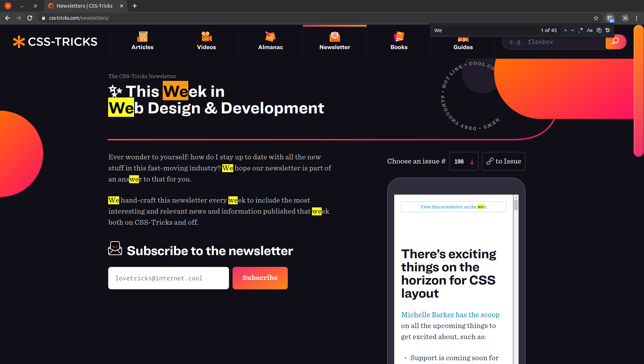Click 'Choose an issue #' label
The width and height of the screenshot is (644, 364).
pyautogui.click(x=416, y=161)
